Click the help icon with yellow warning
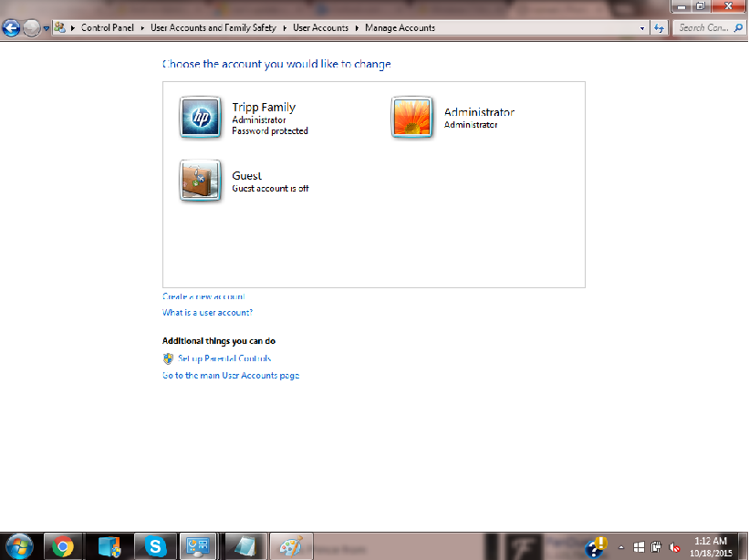The height and width of the screenshot is (560, 749). 596,547
